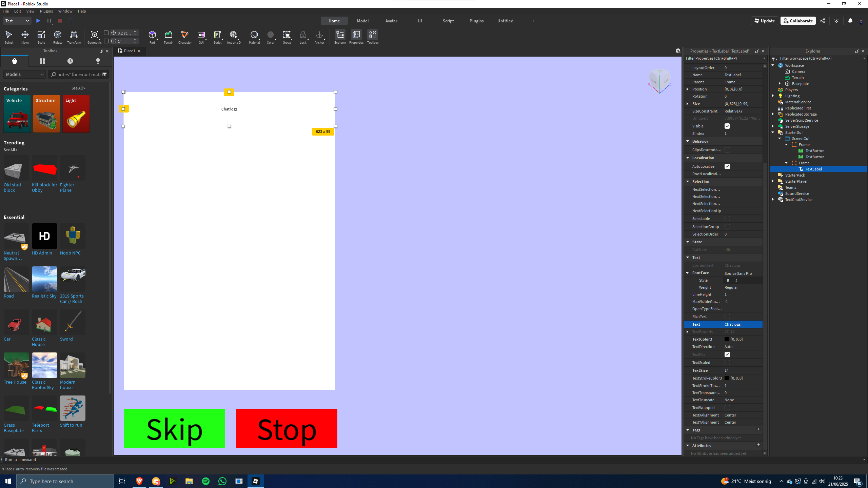Open the Models category dropdown
The image size is (868, 488).
pos(24,74)
